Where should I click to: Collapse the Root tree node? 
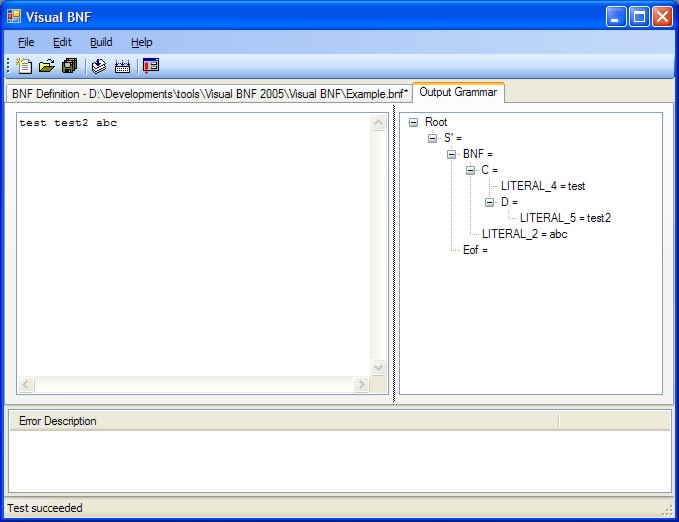click(414, 122)
